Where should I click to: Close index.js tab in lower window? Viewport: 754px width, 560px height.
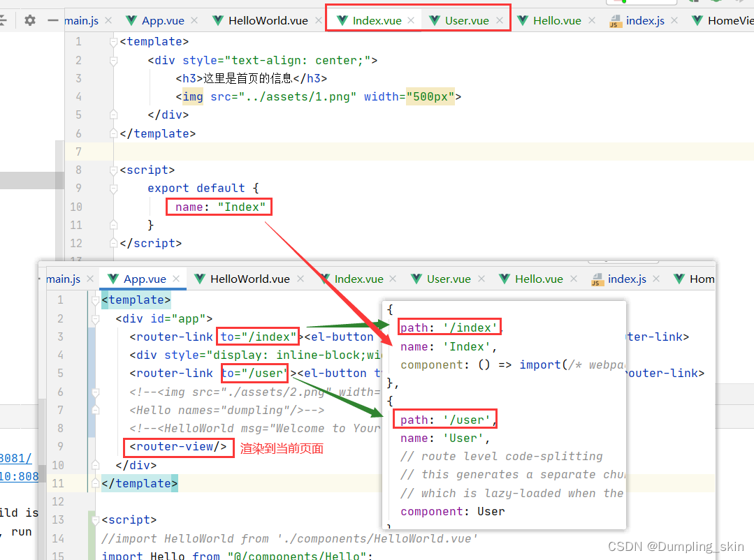point(656,279)
